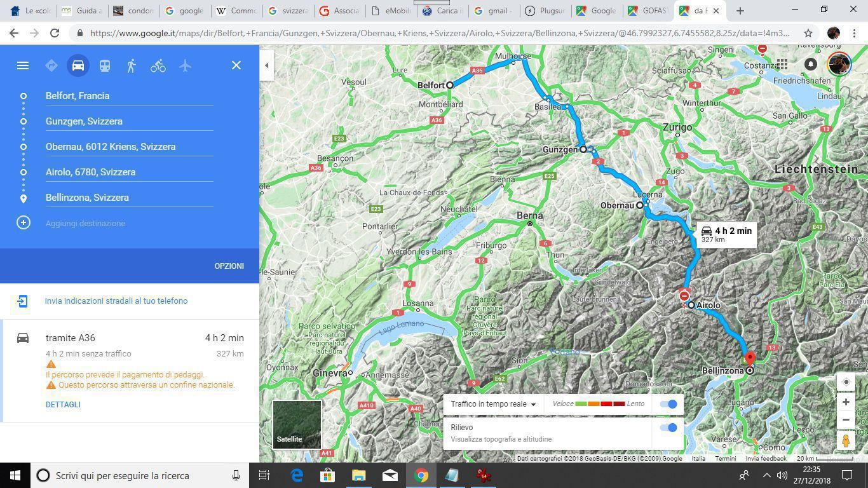Click Invia feedback link
The height and width of the screenshot is (488, 868).
click(x=766, y=459)
